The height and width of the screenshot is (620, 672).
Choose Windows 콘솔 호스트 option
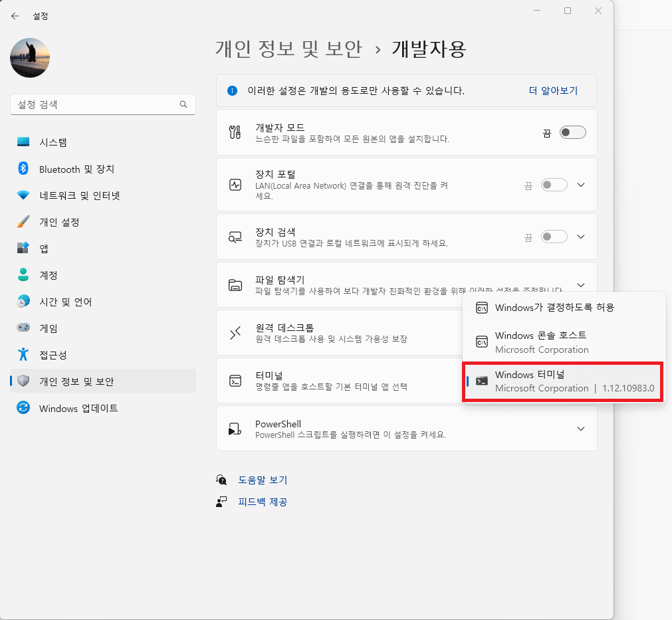564,342
